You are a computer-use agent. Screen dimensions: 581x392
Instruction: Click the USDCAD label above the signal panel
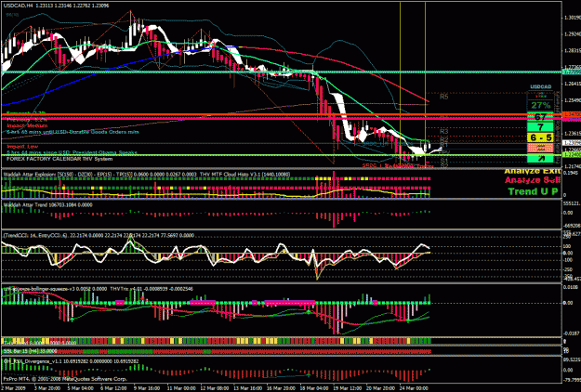click(x=541, y=87)
